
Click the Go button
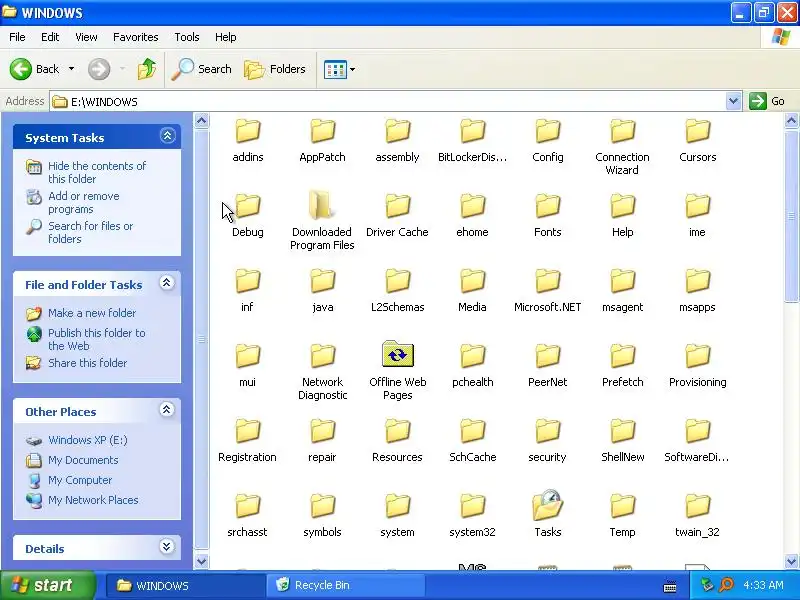coord(767,101)
